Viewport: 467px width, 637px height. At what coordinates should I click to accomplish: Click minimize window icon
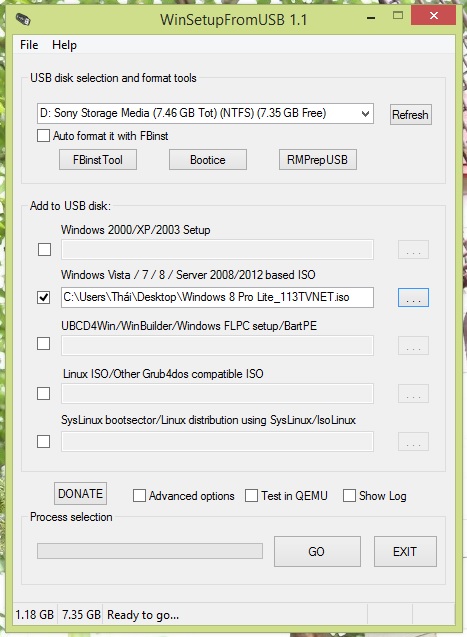click(371, 18)
